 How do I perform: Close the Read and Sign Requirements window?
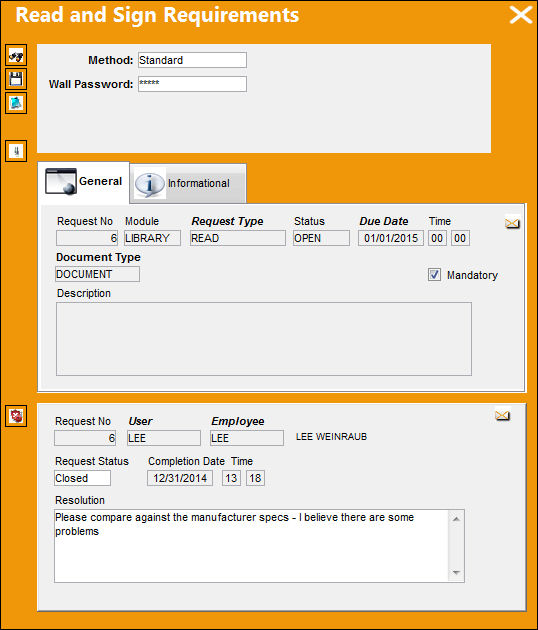coord(521,16)
